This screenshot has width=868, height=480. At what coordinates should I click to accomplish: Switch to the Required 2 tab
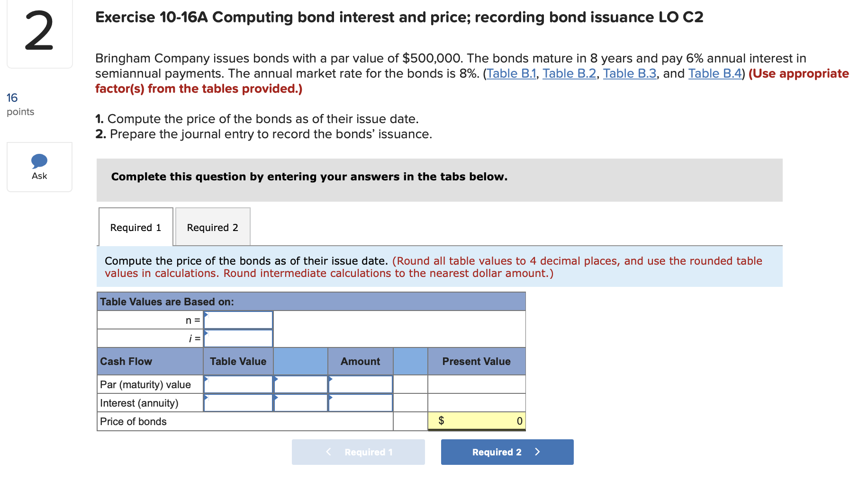212,227
